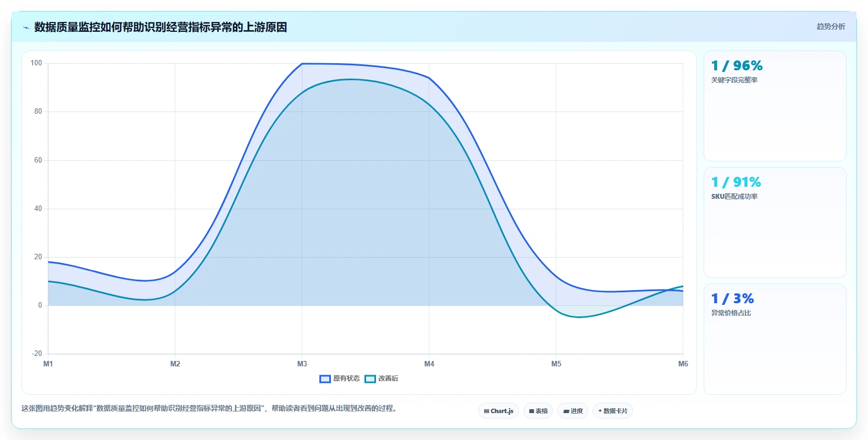Open the SKU匹配成功率 card

pyautogui.click(x=775, y=222)
